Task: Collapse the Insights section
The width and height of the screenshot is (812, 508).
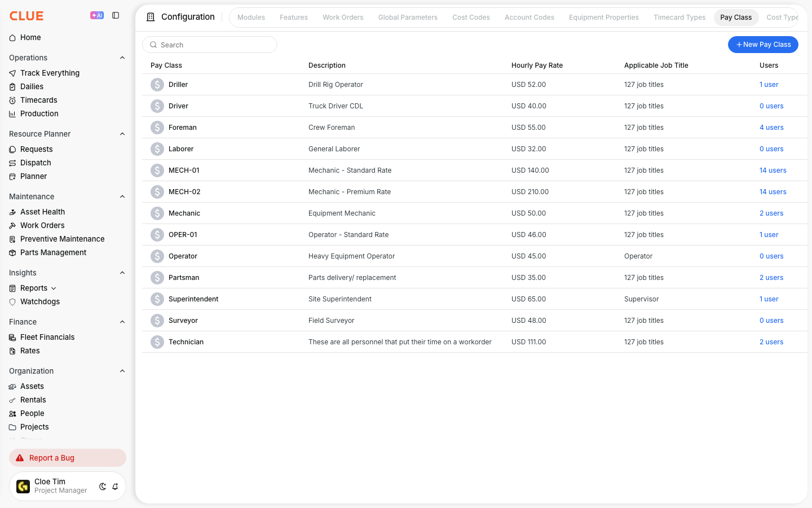Action: pyautogui.click(x=122, y=273)
